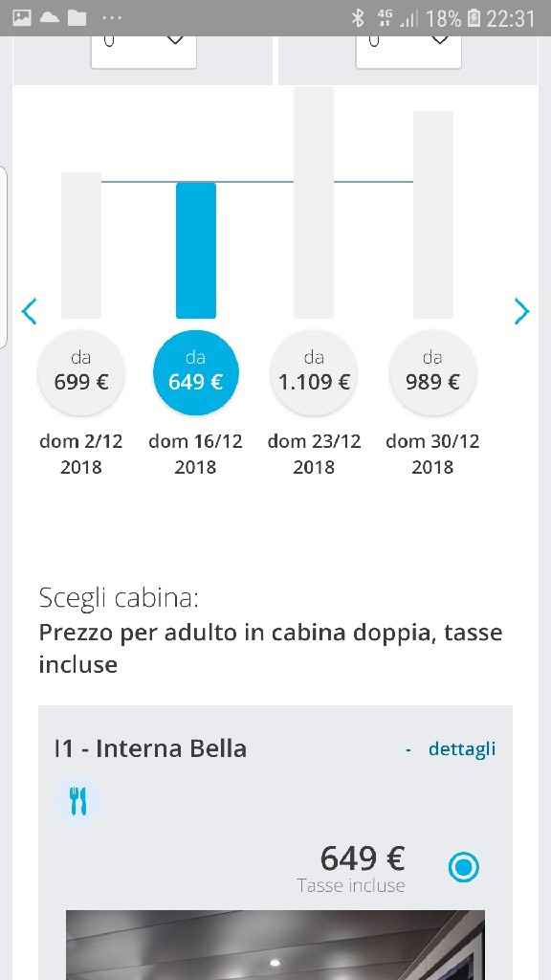551x980 pixels.
Task: Select the I1 Interna Bella radio button
Action: (463, 867)
